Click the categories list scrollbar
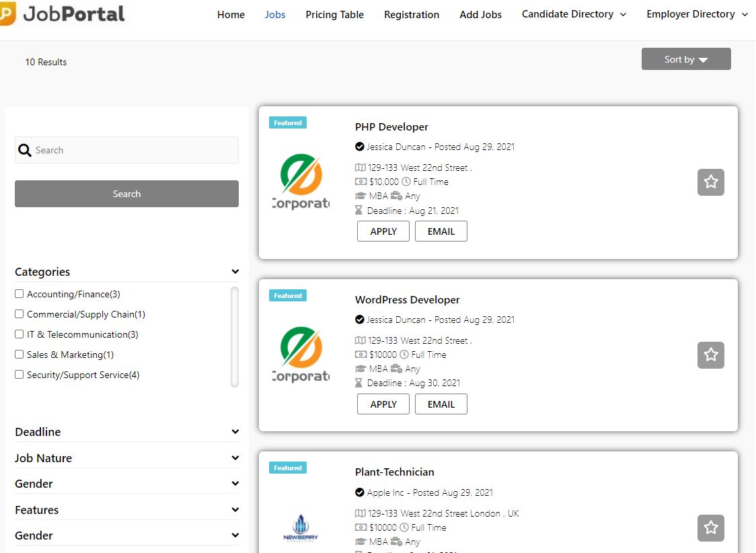The image size is (756, 553). coord(235,337)
